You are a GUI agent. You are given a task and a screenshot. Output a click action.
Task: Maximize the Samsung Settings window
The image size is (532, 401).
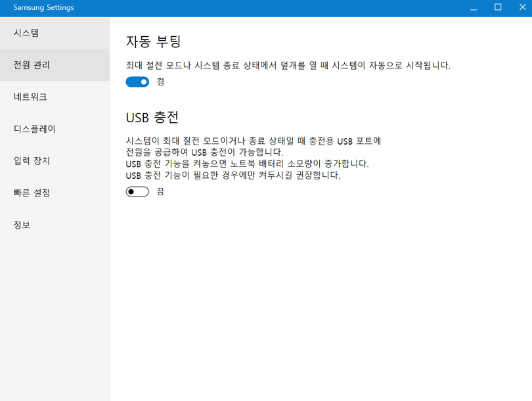coord(498,7)
